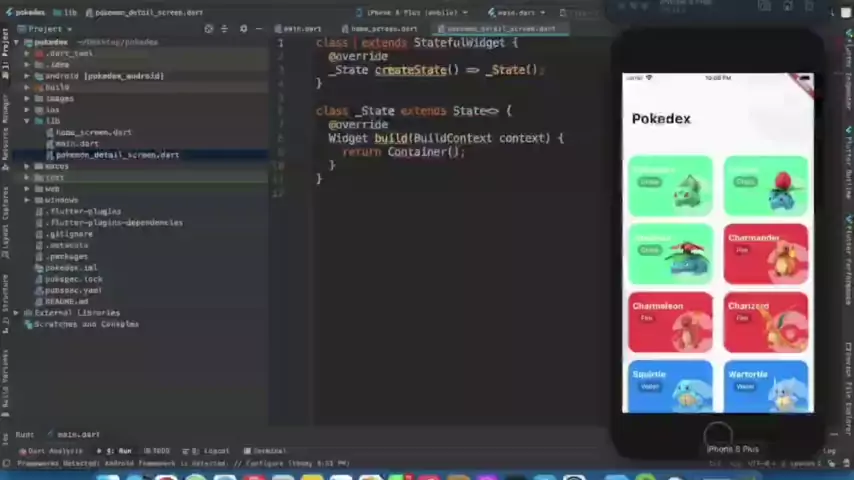Click the collapse-all icon in Project panel header
Image resolution: width=854 pixels, height=480 pixels.
224,29
